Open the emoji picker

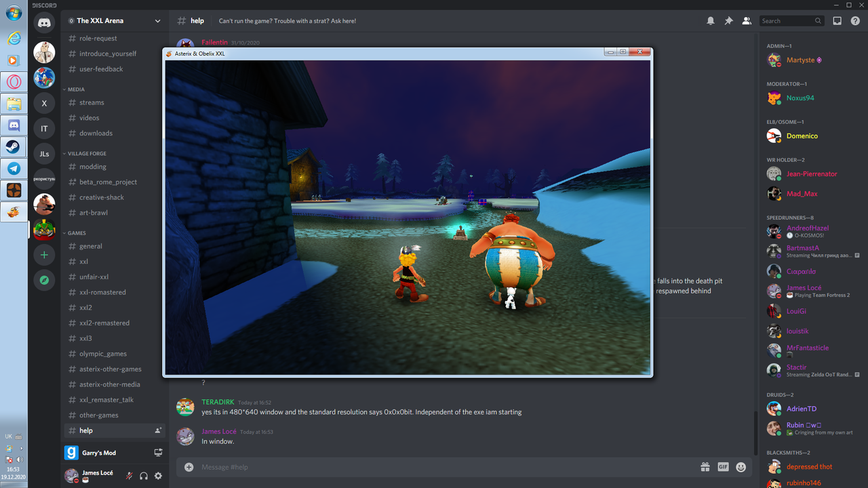tap(741, 467)
